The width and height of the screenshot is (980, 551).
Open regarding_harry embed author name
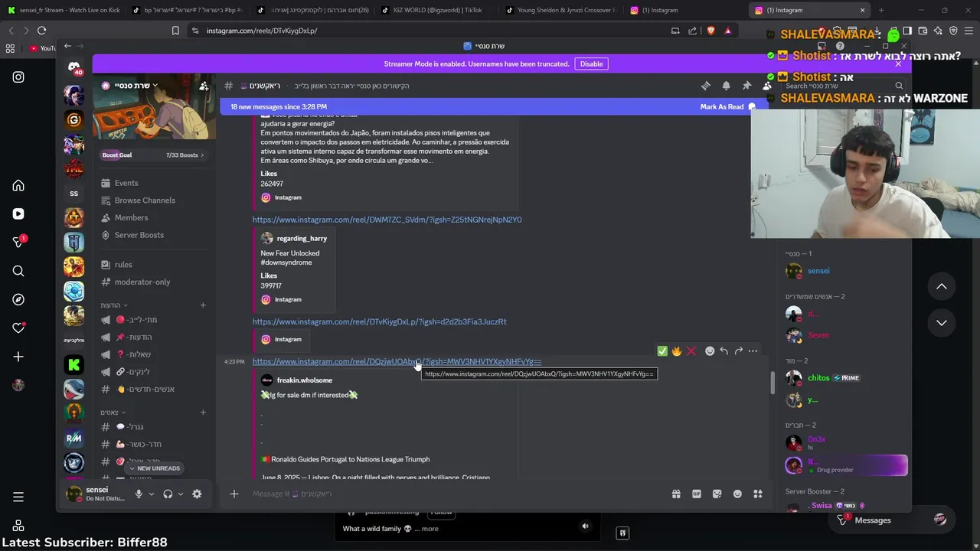click(x=302, y=239)
